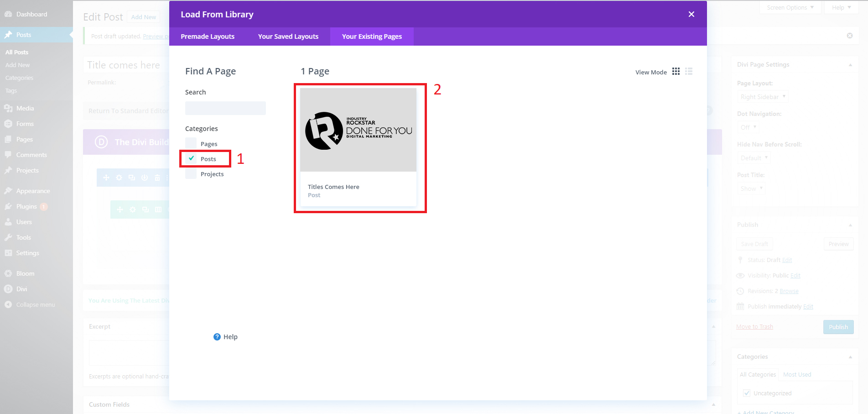Collapse the Categories panel arrow
The height and width of the screenshot is (414, 868).
[850, 356]
